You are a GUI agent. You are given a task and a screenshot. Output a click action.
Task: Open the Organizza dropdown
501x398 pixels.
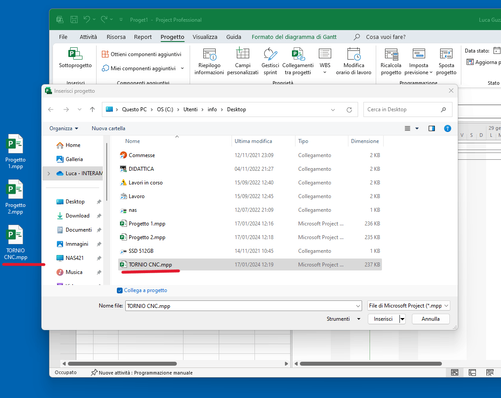point(64,128)
